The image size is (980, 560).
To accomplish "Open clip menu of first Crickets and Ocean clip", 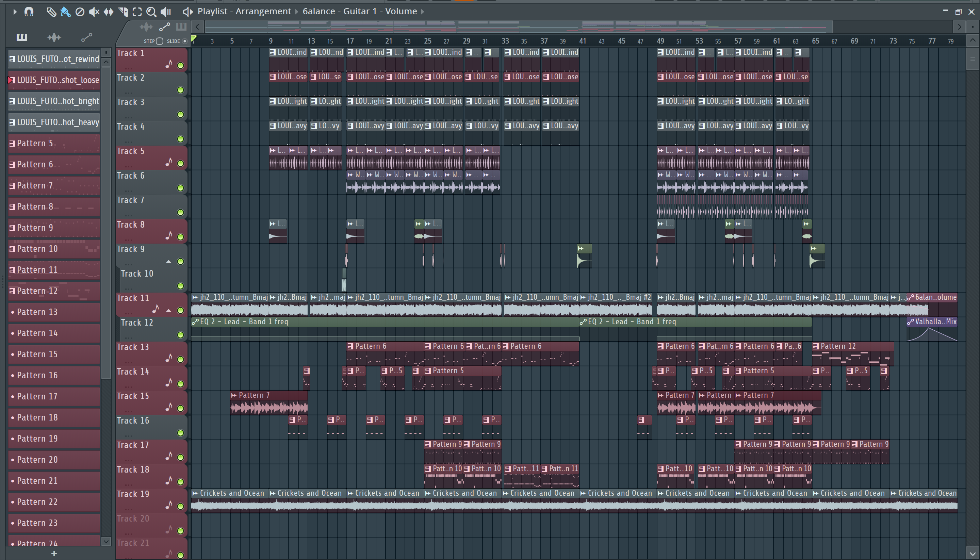I will [195, 493].
